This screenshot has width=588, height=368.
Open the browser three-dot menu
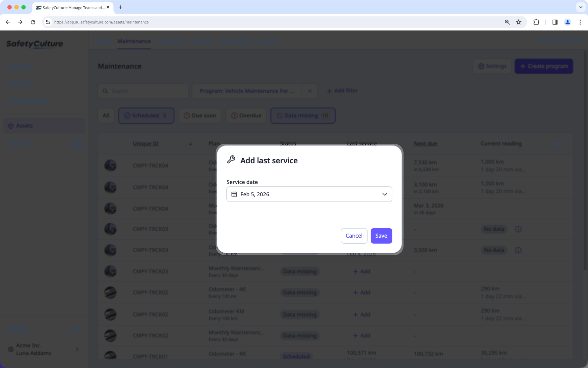tap(580, 22)
